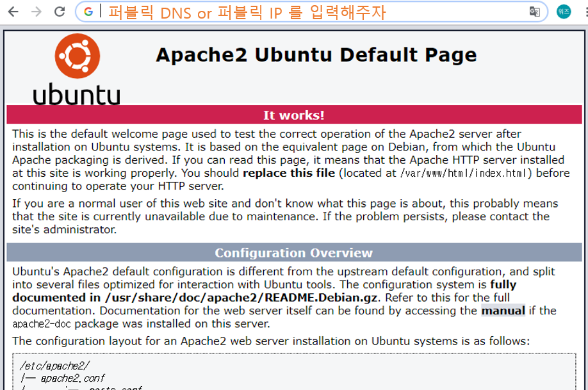Viewport: 588px width, 390px height.
Task: Click the bold 'replace this file' text
Action: coord(289,173)
